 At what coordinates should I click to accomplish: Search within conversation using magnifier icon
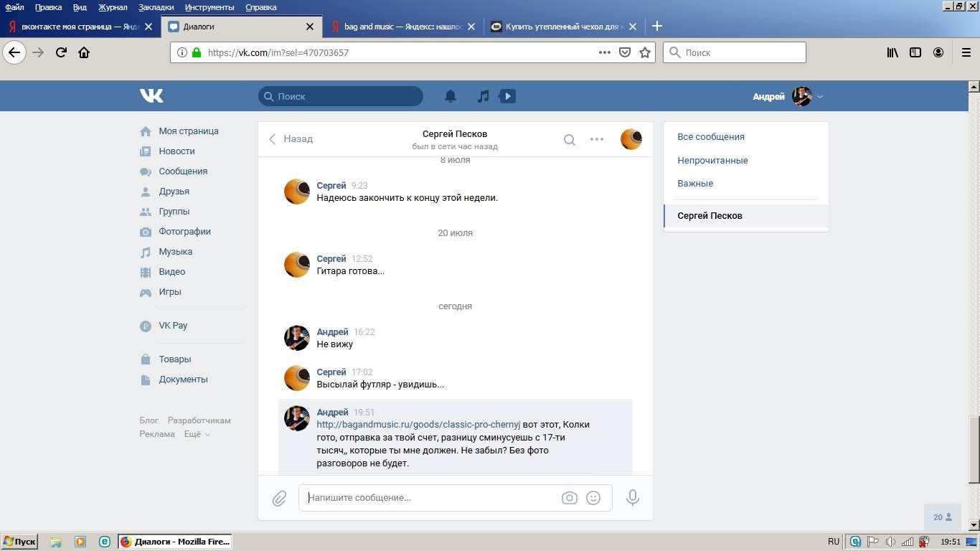tap(569, 140)
